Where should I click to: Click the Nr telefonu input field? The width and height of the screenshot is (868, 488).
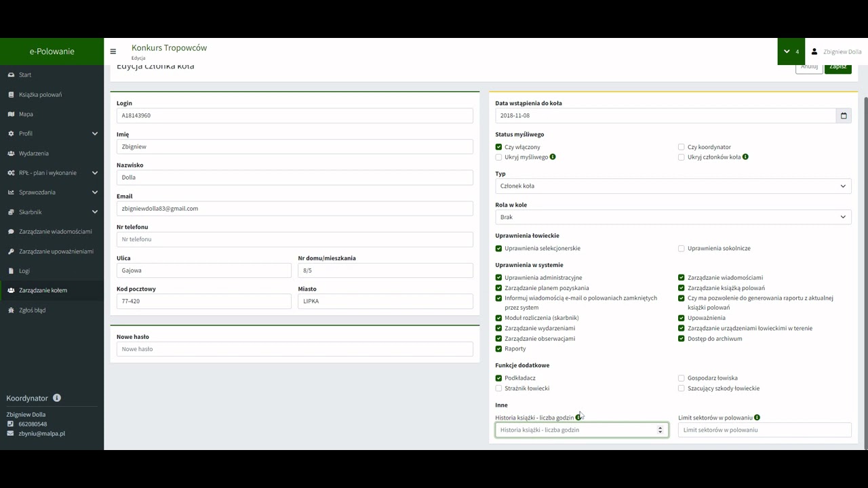click(295, 239)
